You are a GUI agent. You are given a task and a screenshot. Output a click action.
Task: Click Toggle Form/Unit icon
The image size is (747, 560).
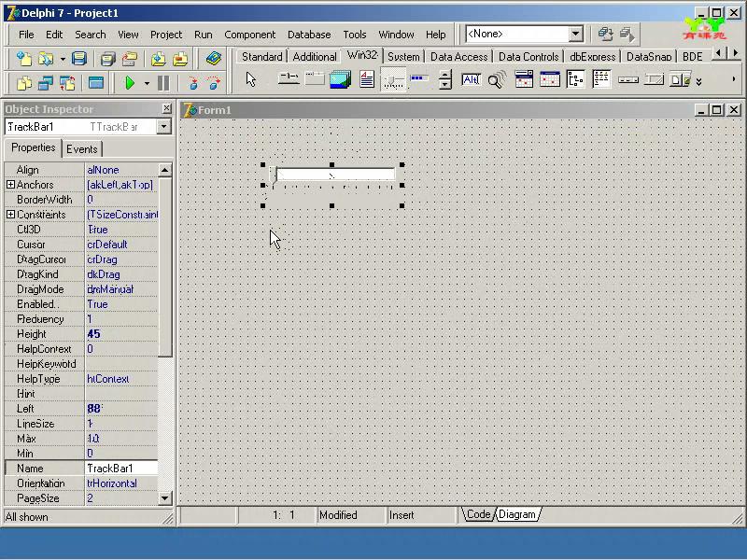click(67, 83)
